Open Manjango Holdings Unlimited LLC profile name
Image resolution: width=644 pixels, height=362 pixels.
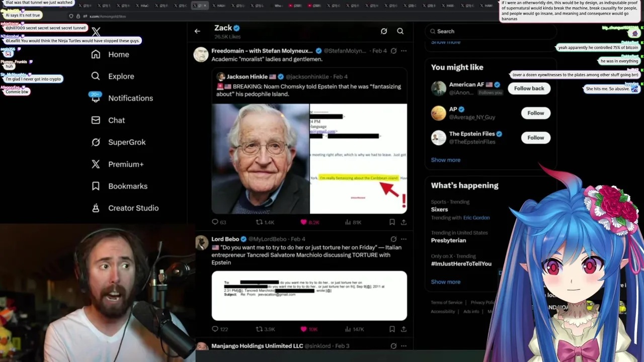(257, 346)
